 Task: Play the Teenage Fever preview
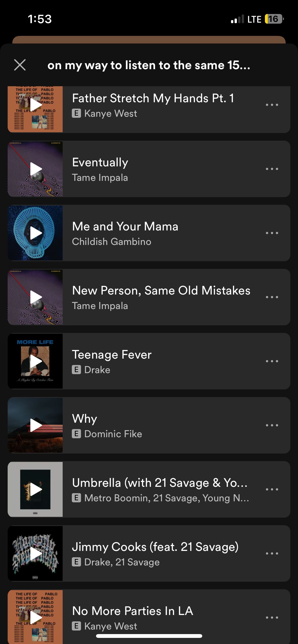click(36, 361)
